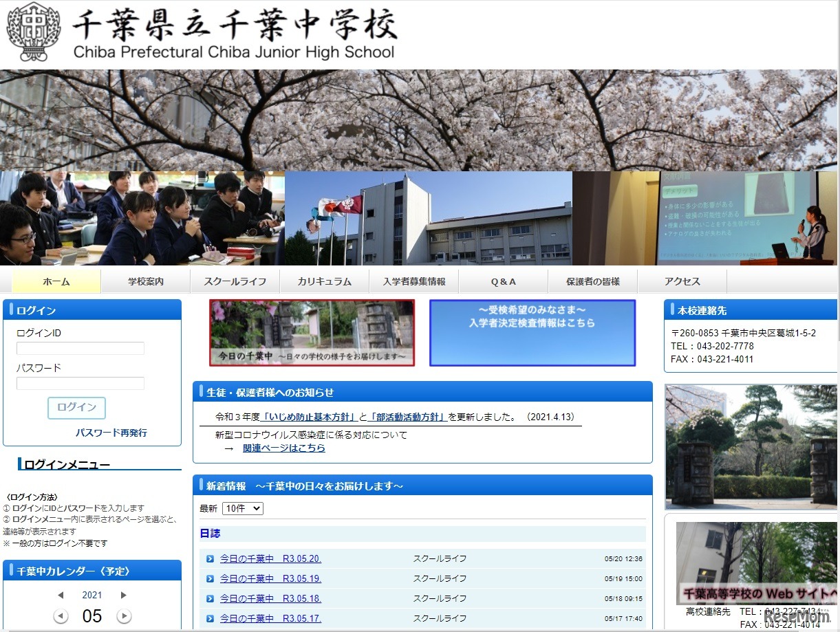
Task: Click the 入学者決定検査情報 banner
Action: 532,333
